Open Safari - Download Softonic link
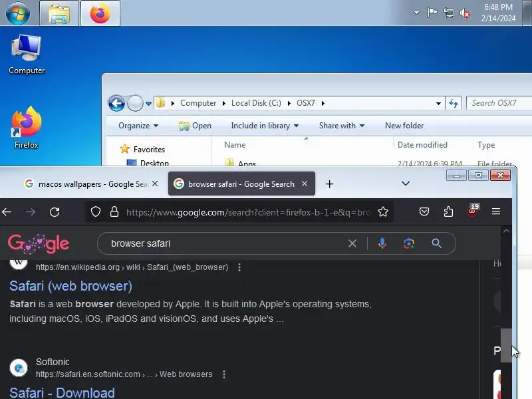Viewport: 532px width, 399px height. (x=62, y=392)
